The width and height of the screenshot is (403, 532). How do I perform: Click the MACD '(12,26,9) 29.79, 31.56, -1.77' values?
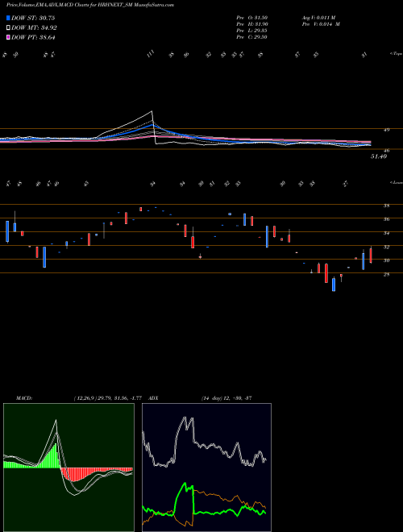(x=107, y=398)
